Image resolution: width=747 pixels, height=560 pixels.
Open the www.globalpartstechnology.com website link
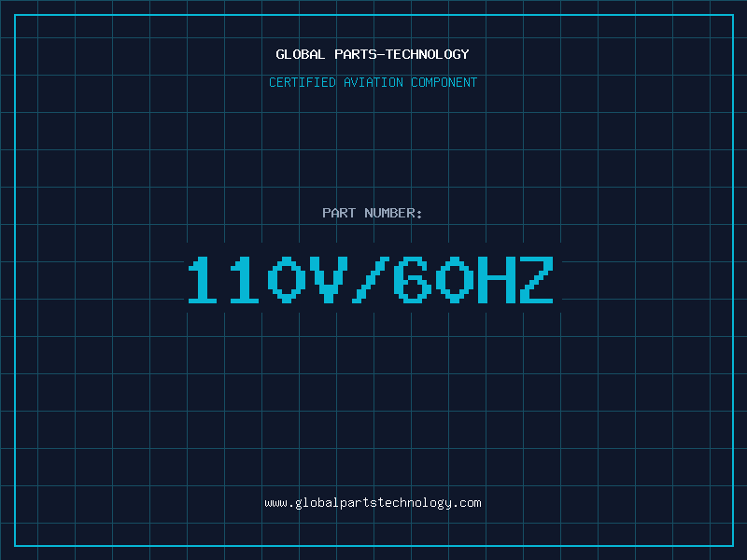click(373, 503)
